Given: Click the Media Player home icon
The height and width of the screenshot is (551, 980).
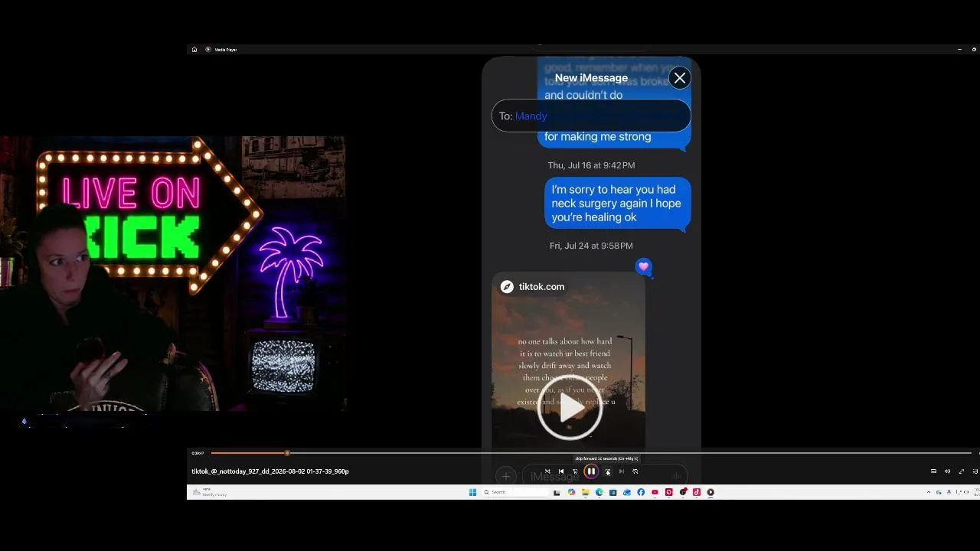Looking at the screenshot, I should click(x=194, y=50).
